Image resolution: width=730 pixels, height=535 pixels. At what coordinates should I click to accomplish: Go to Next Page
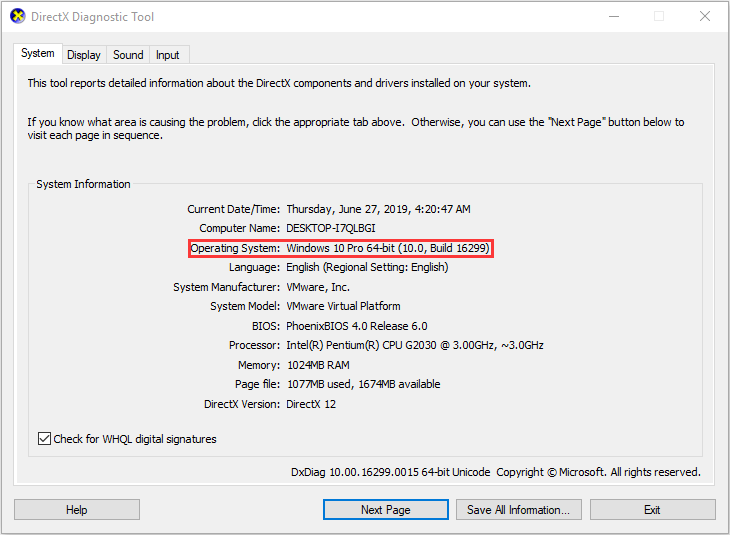pyautogui.click(x=386, y=510)
